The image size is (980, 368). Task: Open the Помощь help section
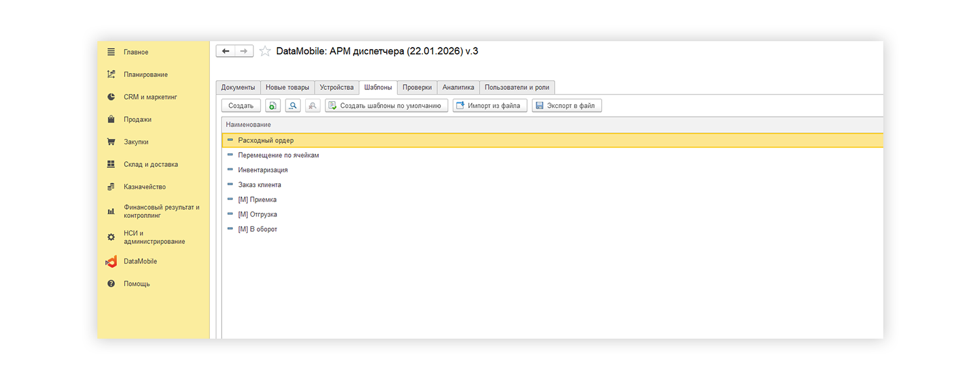(137, 284)
